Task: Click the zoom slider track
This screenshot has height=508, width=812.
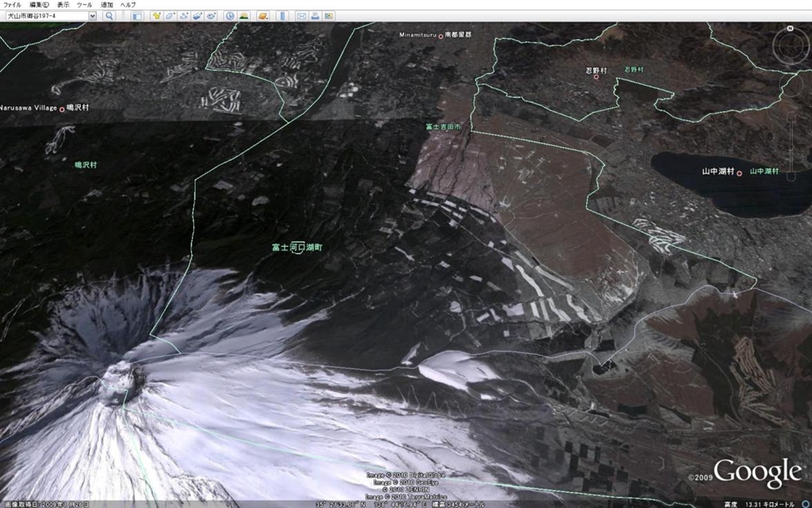Action: click(791, 148)
